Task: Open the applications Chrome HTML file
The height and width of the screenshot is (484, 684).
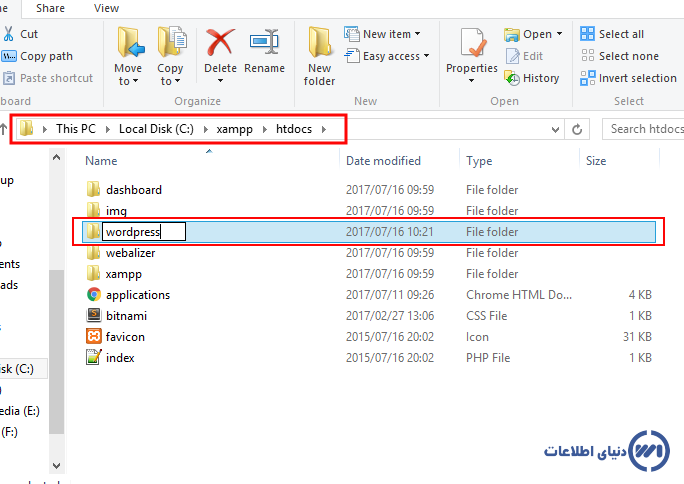Action: click(x=138, y=295)
